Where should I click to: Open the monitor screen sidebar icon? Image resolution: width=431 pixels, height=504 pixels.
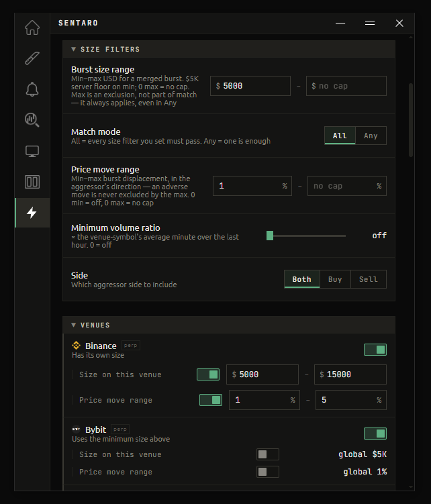click(32, 151)
